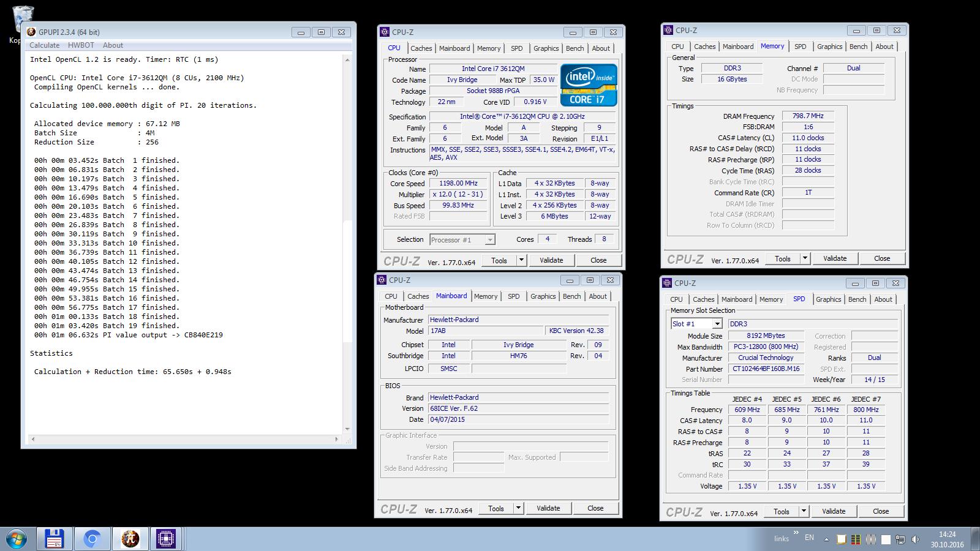
Task: Click the GPUPI scrollbar up arrow
Action: [x=347, y=59]
